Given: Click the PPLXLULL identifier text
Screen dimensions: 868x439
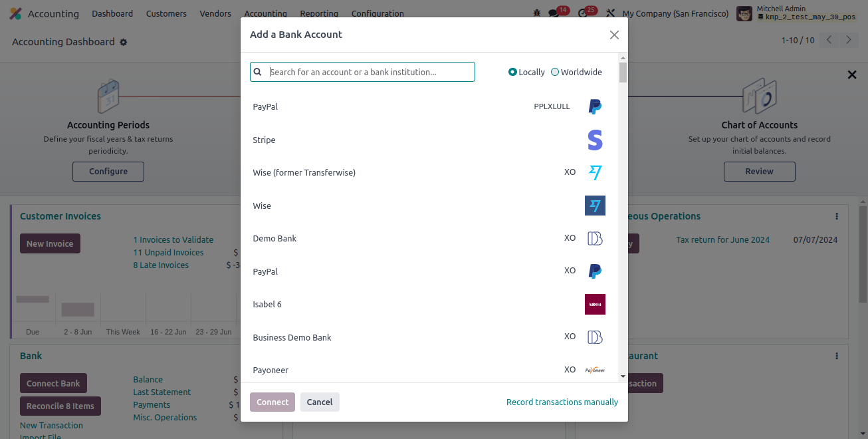Looking at the screenshot, I should (552, 106).
